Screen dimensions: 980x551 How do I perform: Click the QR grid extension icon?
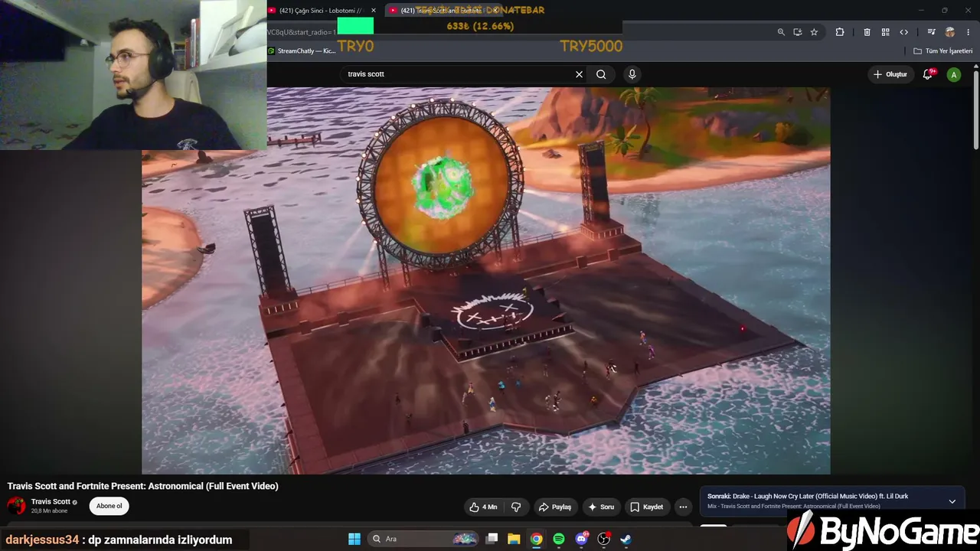coord(885,32)
